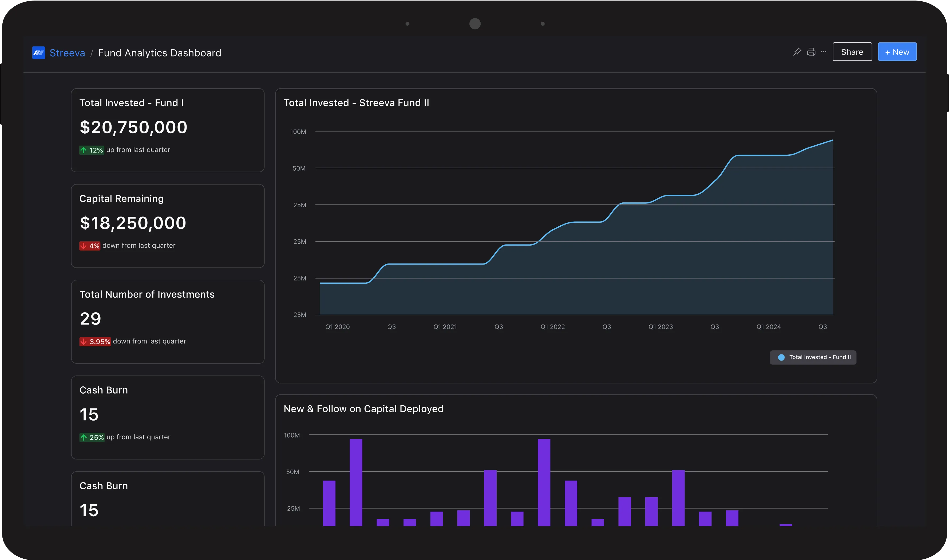
Task: Click the Total Invested - Streeva Fund II title
Action: point(356,103)
